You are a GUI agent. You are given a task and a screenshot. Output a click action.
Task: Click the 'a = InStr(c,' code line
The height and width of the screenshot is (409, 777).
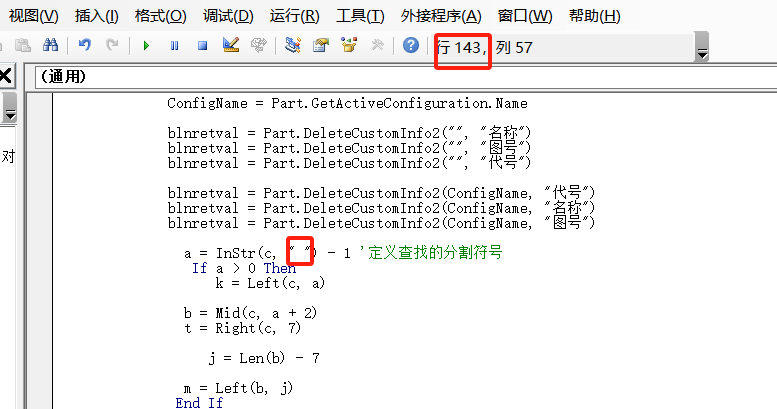click(230, 253)
